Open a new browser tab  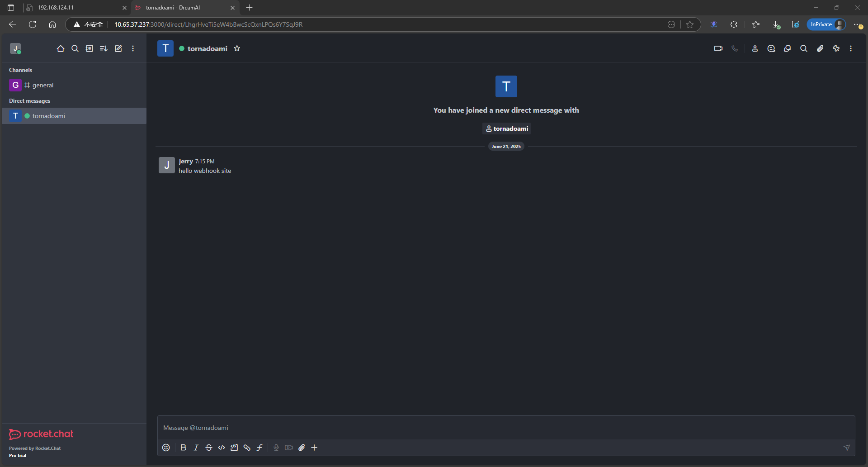[x=249, y=8]
